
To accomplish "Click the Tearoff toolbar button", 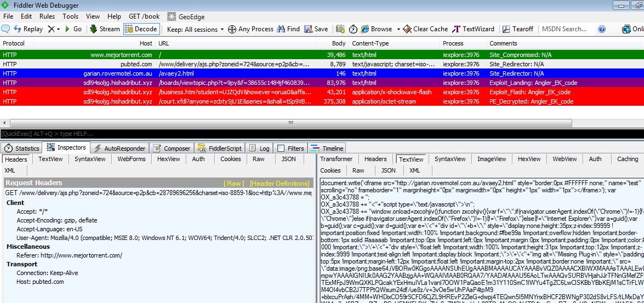I will [517, 29].
